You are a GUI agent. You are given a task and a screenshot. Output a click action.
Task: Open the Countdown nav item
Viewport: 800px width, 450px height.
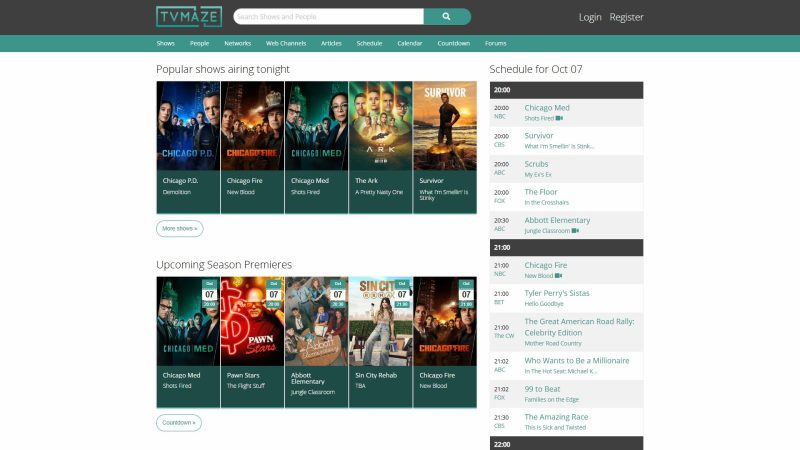[454, 43]
